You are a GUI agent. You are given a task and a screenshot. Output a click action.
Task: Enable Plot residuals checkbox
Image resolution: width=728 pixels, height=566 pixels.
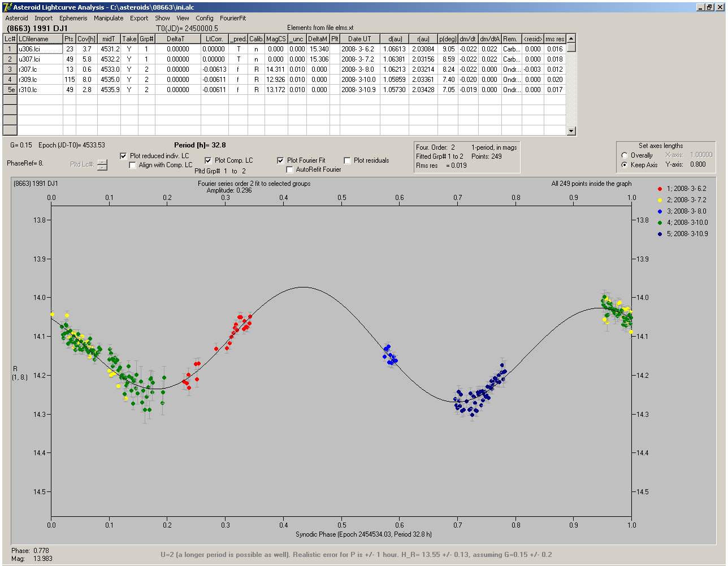[347, 160]
